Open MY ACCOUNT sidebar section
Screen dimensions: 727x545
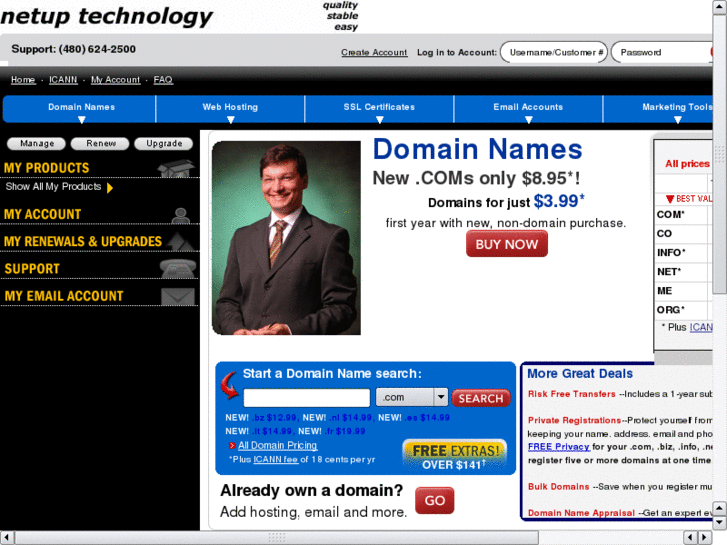click(43, 214)
